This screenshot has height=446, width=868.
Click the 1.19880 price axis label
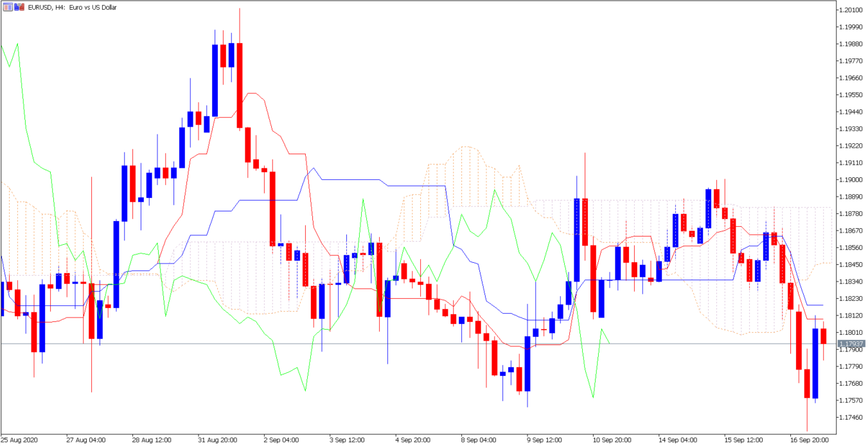(851, 44)
